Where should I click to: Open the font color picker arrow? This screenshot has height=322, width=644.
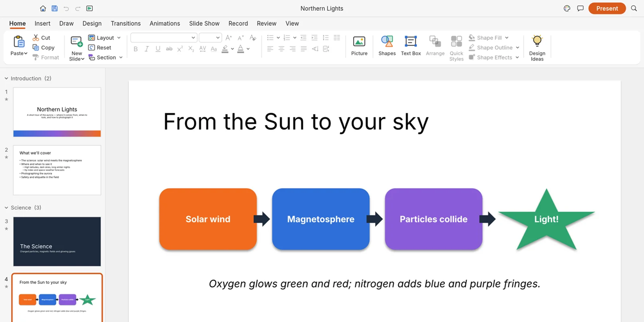pos(248,49)
